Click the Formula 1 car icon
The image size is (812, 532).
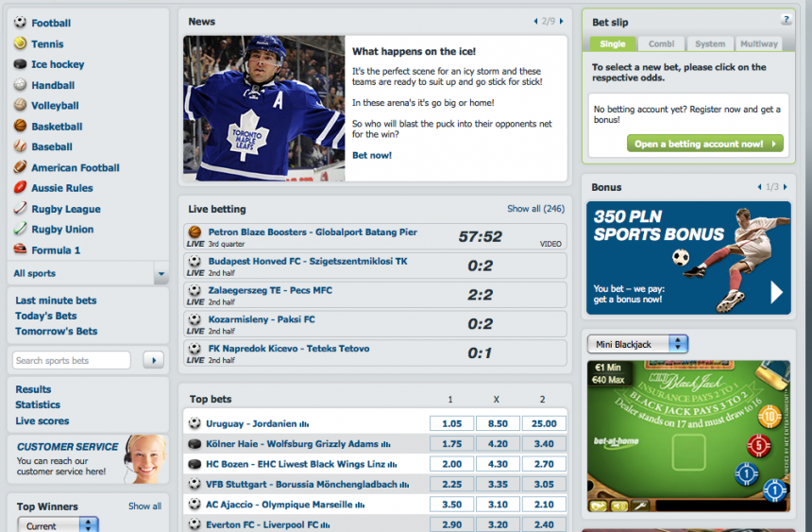pos(20,249)
